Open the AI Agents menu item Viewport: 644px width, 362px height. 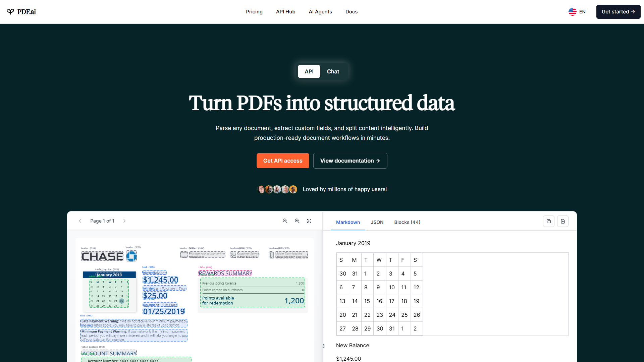pyautogui.click(x=320, y=12)
